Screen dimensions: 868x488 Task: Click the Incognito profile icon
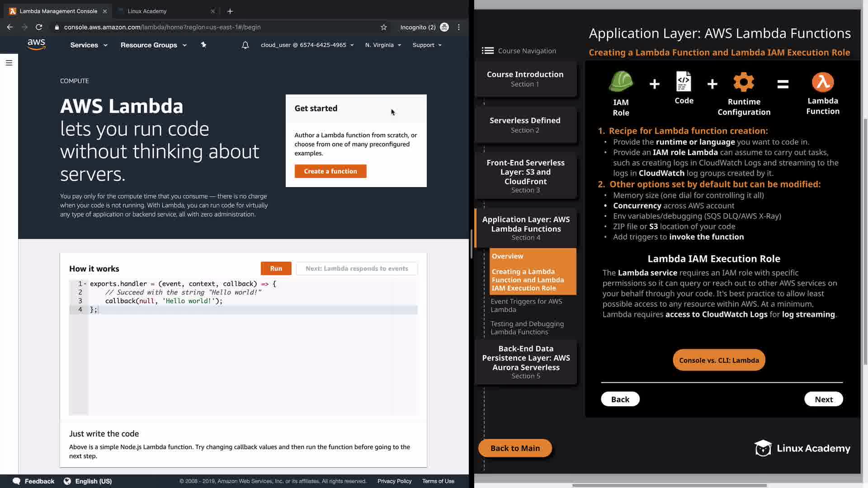[444, 27]
